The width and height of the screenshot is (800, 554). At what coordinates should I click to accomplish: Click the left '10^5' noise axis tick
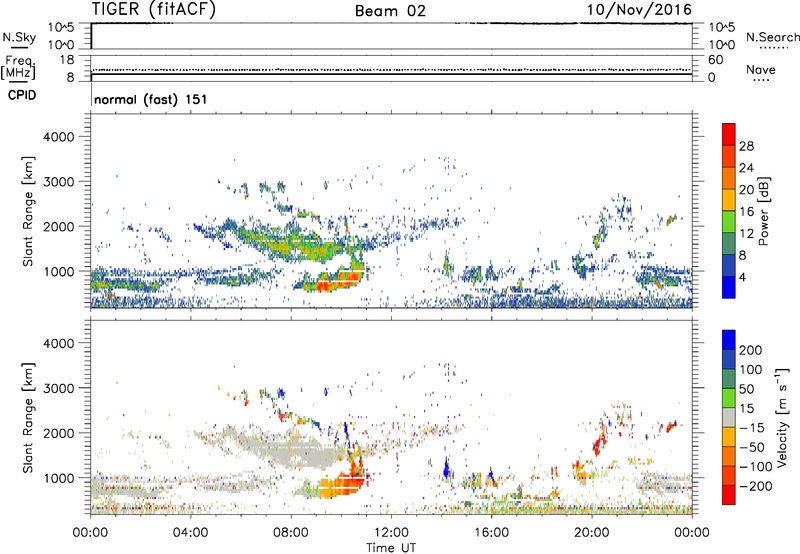pos(61,28)
